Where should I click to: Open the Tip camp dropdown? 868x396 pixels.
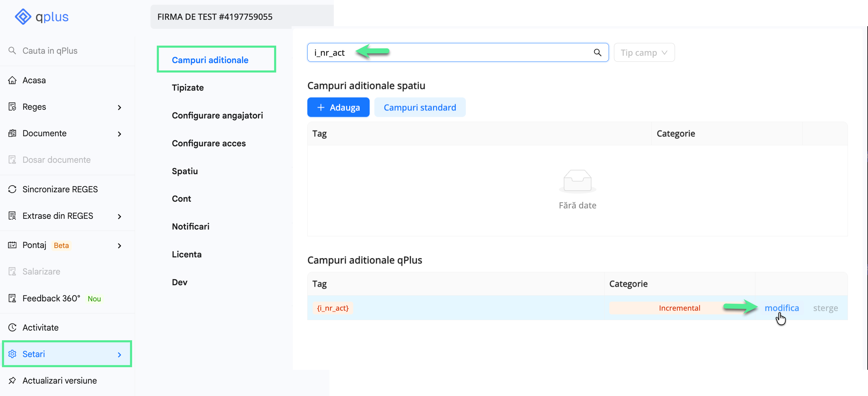pos(644,52)
